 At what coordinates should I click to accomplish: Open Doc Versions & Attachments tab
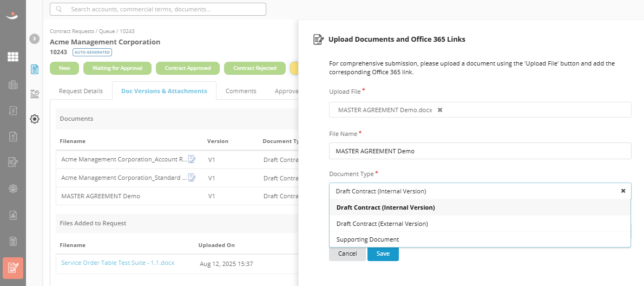pos(164,91)
